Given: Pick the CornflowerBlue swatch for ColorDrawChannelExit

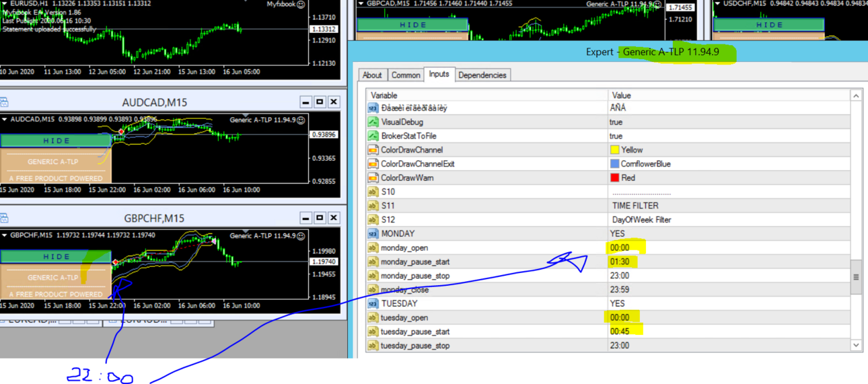Looking at the screenshot, I should click(x=614, y=164).
